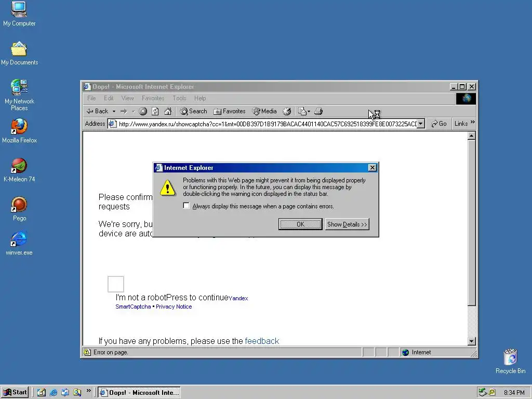Screen dimensions: 532x399
Task: Click the Outlook Express quick launch icon
Action: (x=65, y=392)
